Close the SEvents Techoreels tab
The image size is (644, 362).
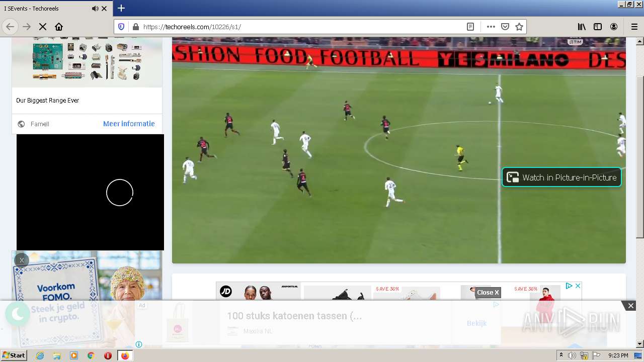[x=104, y=9]
